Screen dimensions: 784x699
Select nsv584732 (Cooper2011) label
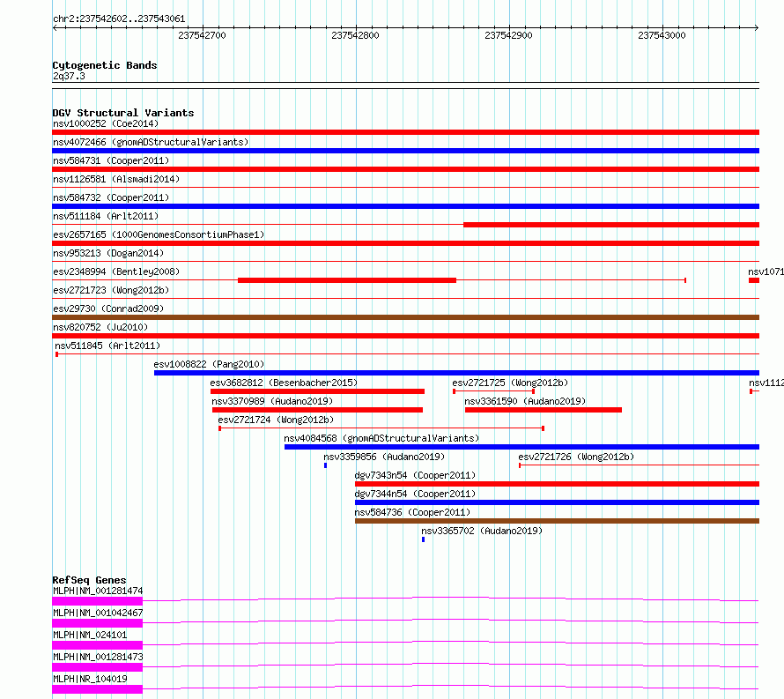[x=111, y=197]
